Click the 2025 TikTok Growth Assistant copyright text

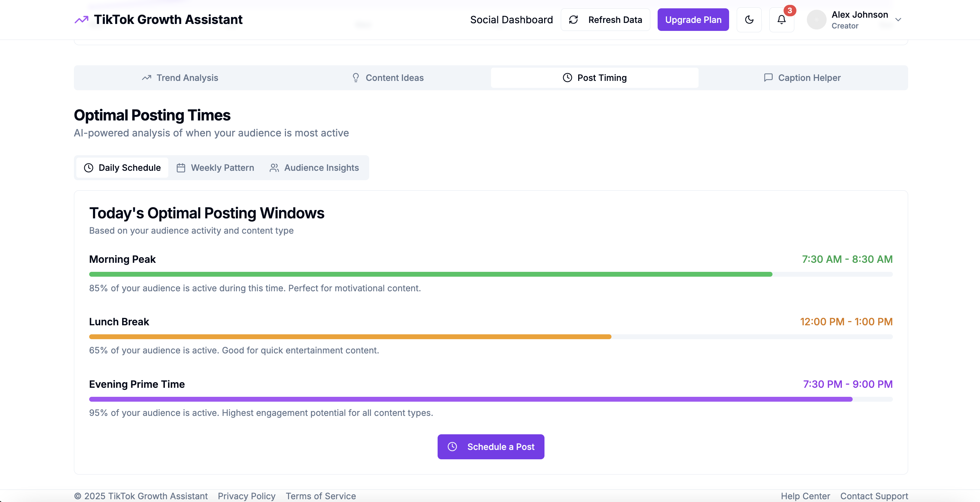point(141,496)
